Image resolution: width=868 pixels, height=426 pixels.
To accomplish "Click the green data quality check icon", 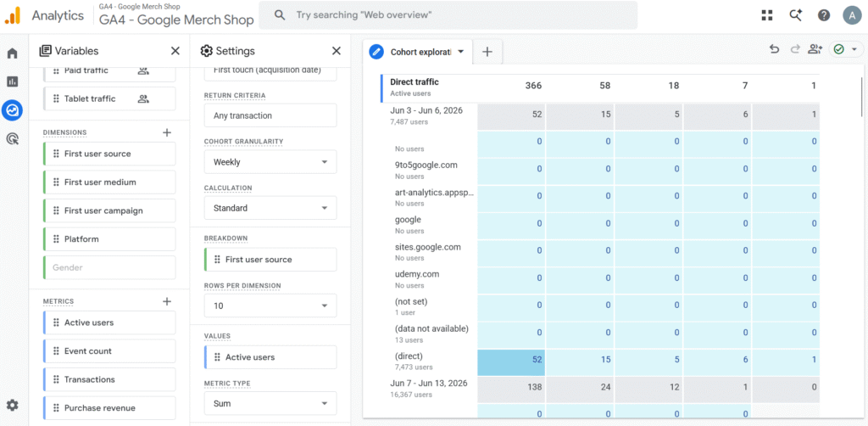I will (838, 49).
